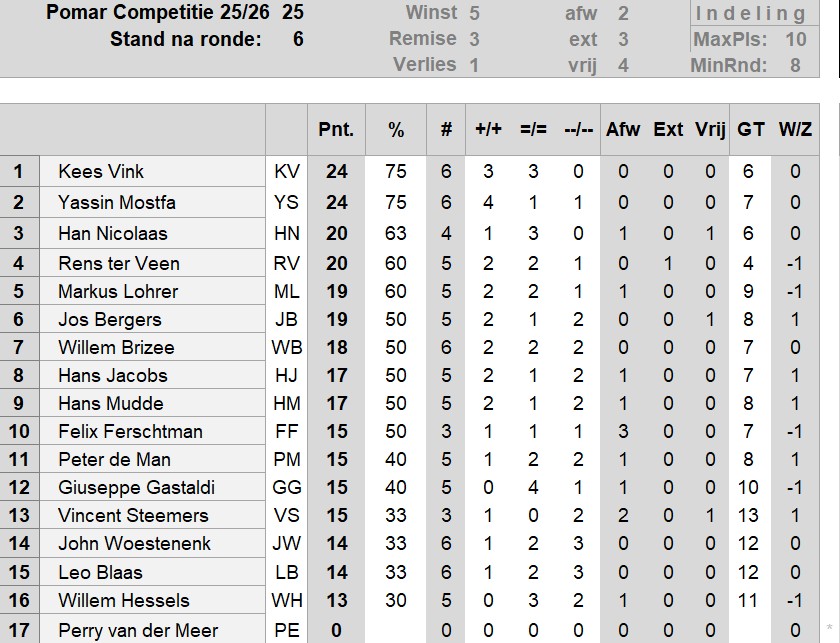The height and width of the screenshot is (643, 840).
Task: Click the --/-- losses column header
Action: click(x=578, y=129)
